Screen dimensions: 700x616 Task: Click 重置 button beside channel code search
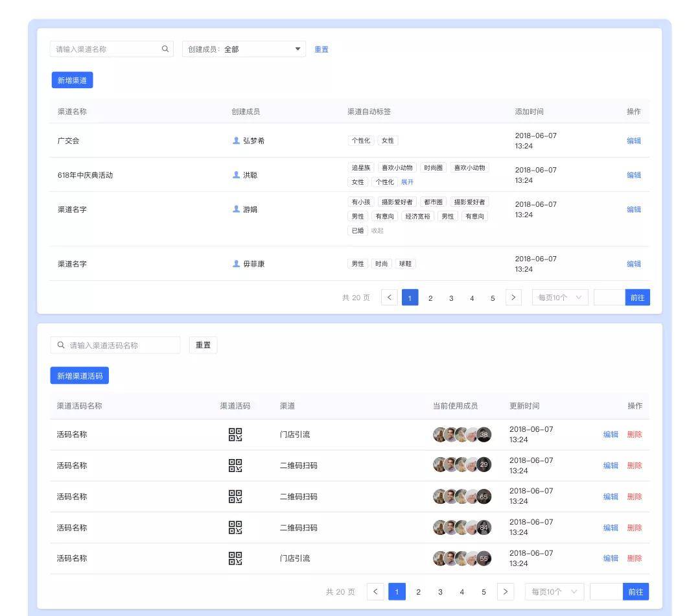(x=203, y=345)
